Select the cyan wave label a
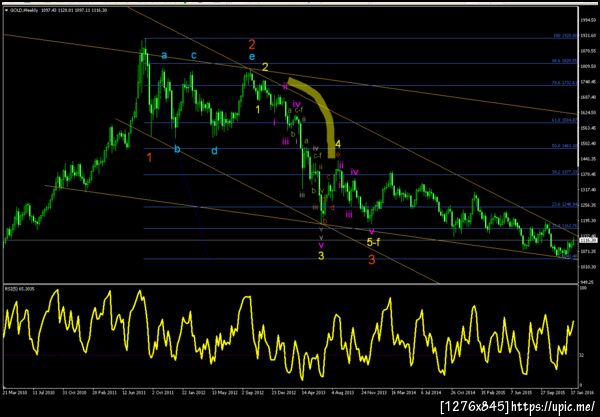 [x=164, y=55]
